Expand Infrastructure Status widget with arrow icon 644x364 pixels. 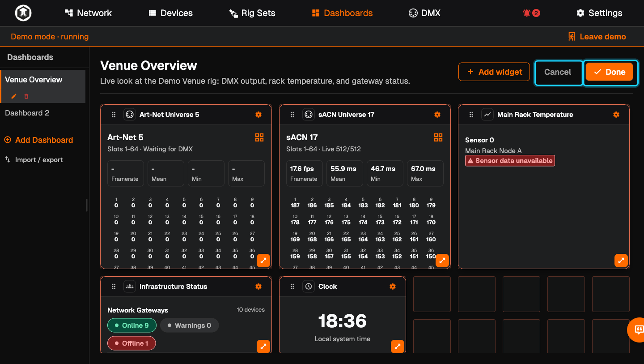[263, 346]
